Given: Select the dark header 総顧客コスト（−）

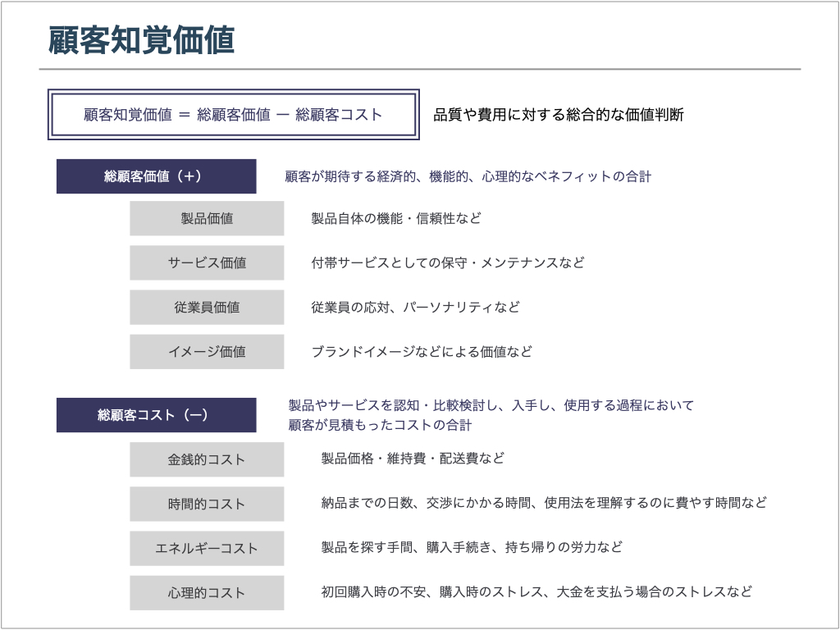Looking at the screenshot, I should [x=157, y=415].
